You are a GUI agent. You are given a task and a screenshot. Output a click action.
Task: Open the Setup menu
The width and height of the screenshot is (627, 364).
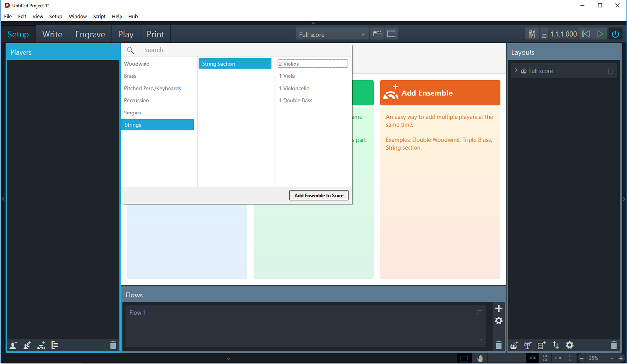point(56,16)
